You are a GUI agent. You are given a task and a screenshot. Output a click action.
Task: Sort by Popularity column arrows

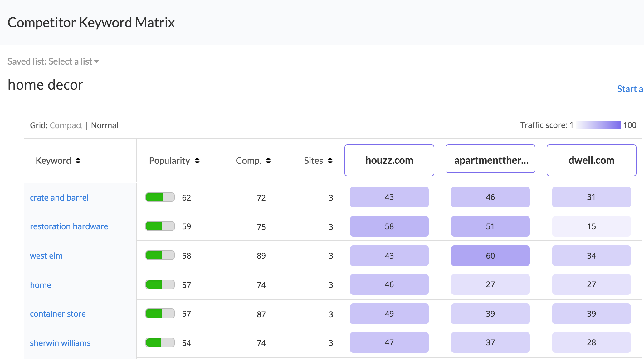pyautogui.click(x=197, y=161)
